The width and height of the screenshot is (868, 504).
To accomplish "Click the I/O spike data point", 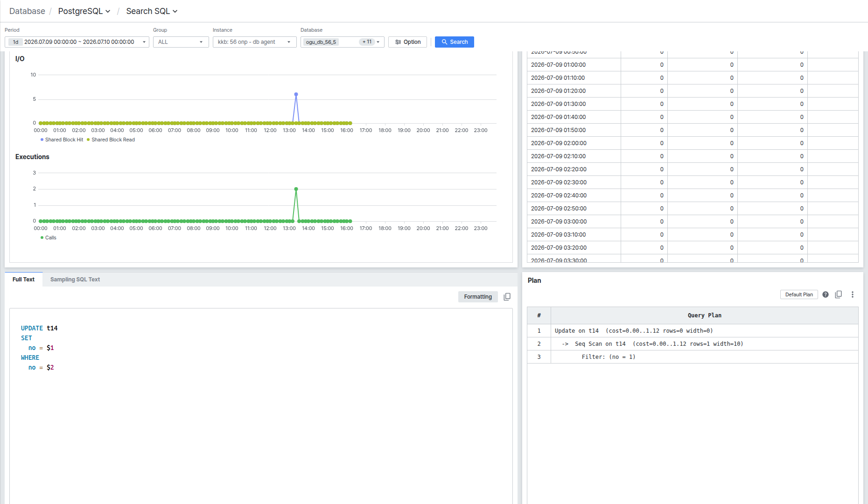I will pos(296,94).
